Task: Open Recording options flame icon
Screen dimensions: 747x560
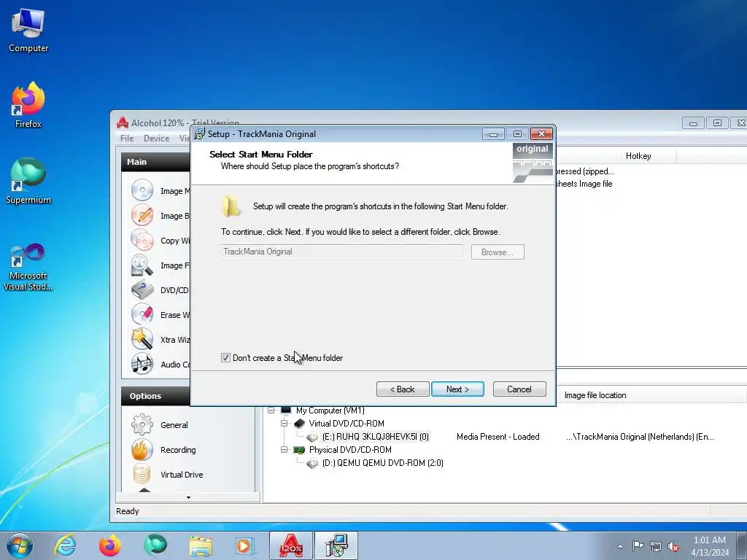Action: 142,449
